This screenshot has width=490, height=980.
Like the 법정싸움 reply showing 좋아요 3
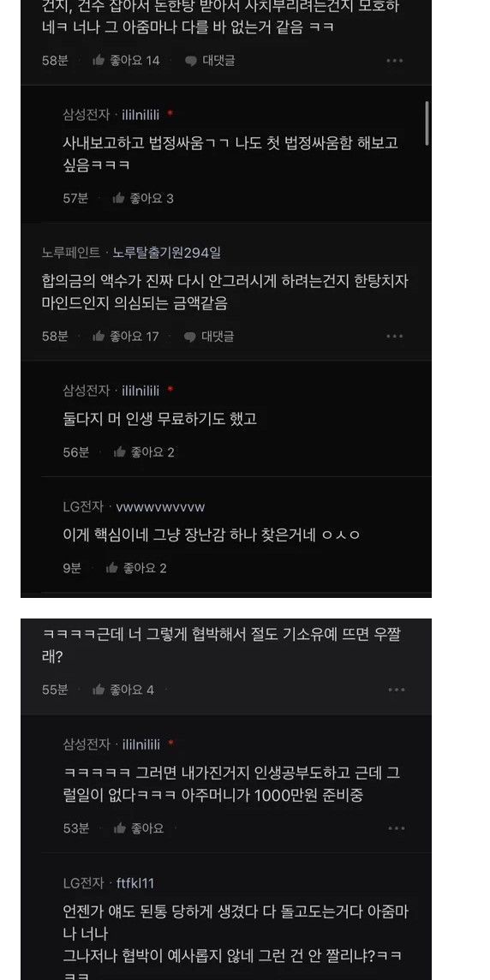[142, 199]
